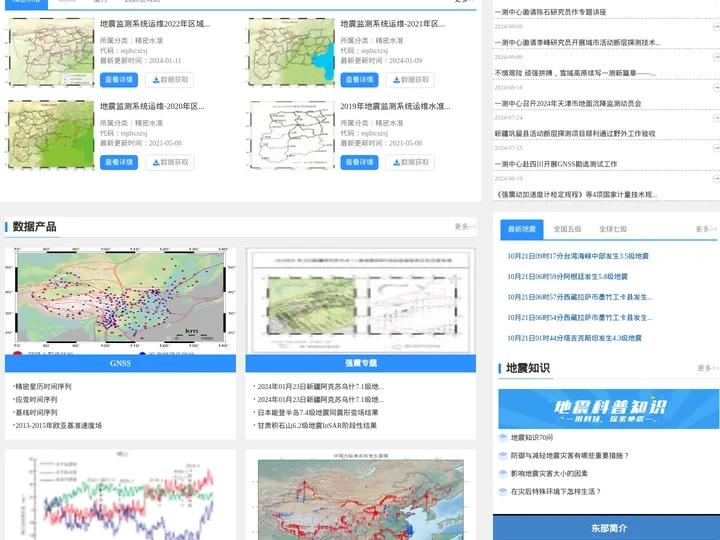720x540 pixels.
Task: Open 2013-2015年欧亚基准速度场 link
Action: coord(57,425)
